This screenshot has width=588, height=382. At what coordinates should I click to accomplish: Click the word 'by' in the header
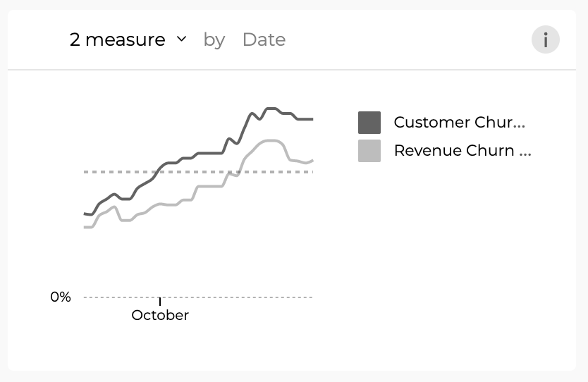214,40
